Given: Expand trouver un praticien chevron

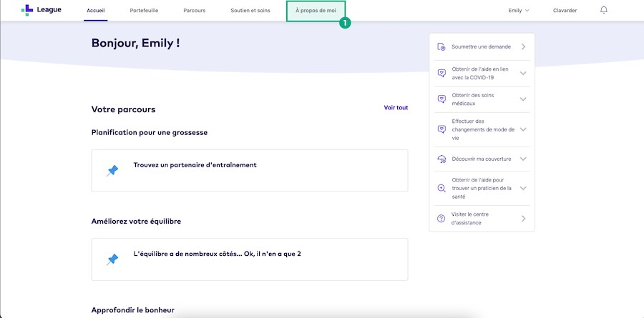Looking at the screenshot, I should pos(523,189).
